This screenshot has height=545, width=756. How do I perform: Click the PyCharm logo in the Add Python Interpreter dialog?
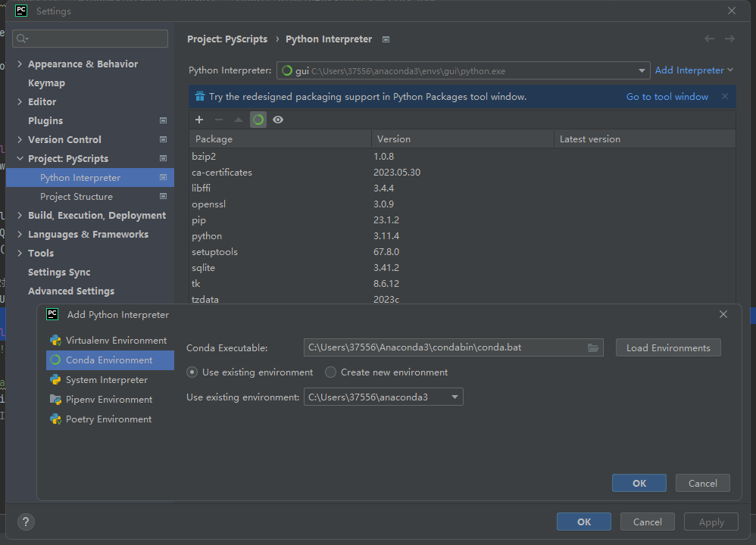point(52,314)
